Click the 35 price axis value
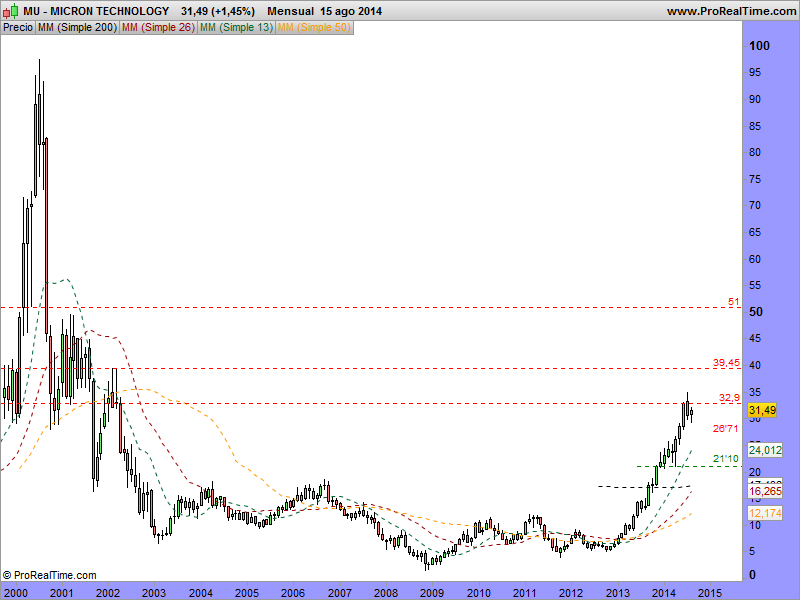 pyautogui.click(x=755, y=392)
